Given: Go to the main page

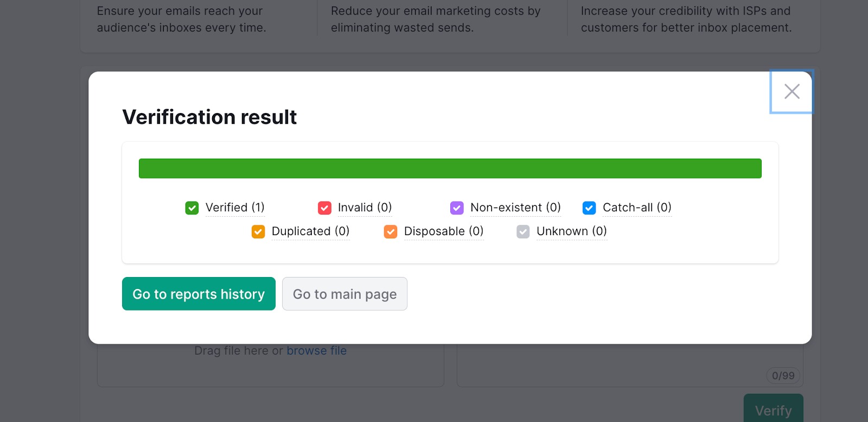Looking at the screenshot, I should (344, 294).
